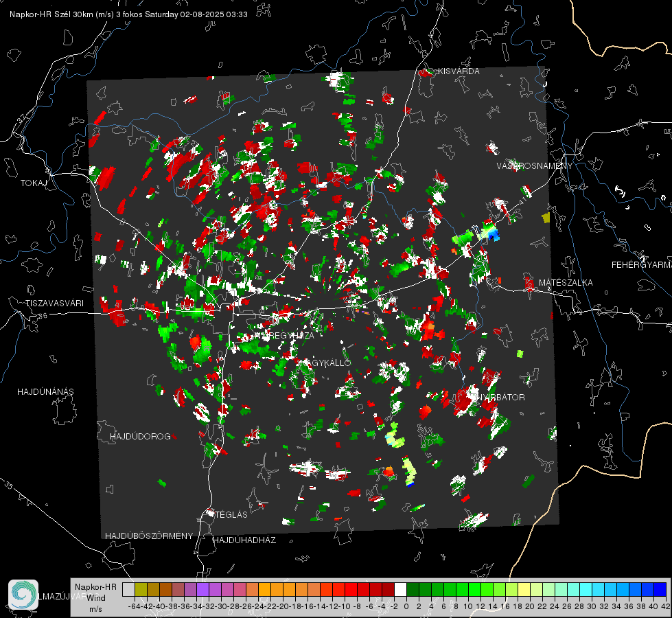Pick the bright red swatch labeled -10
Image resolution: width=672 pixels, height=618 pixels.
351,590
